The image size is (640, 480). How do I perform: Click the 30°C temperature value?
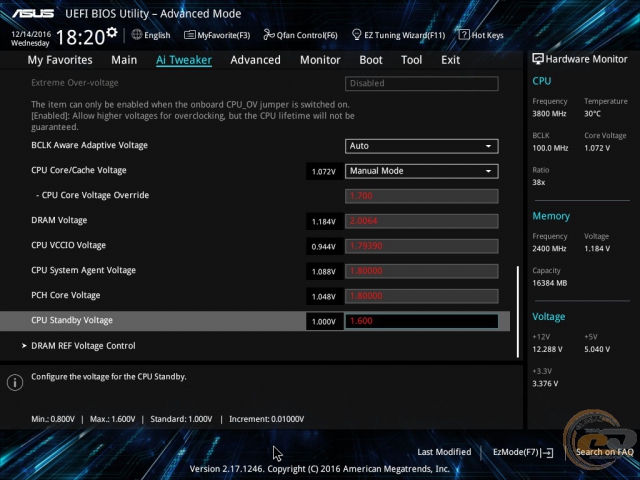point(592,113)
